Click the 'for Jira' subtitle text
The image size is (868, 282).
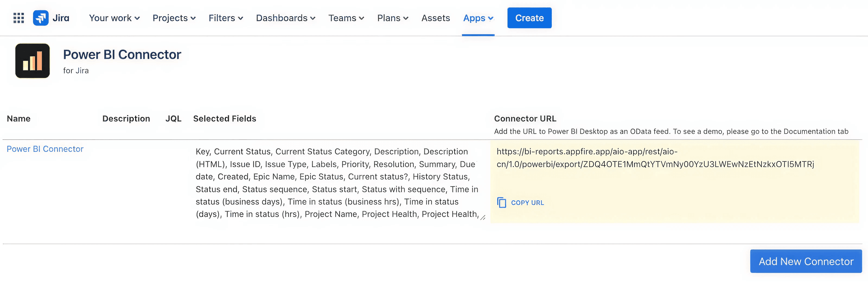[x=76, y=71]
